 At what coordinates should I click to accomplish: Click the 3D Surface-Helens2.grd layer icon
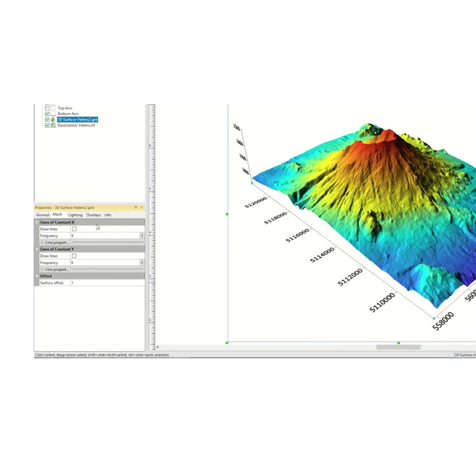pos(53,120)
